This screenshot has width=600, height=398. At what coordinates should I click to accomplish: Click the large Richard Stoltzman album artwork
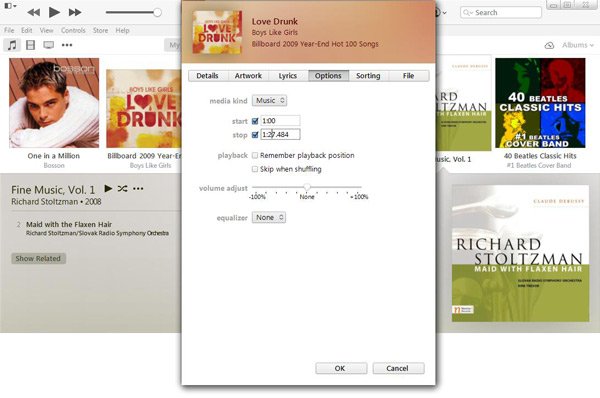(x=520, y=253)
